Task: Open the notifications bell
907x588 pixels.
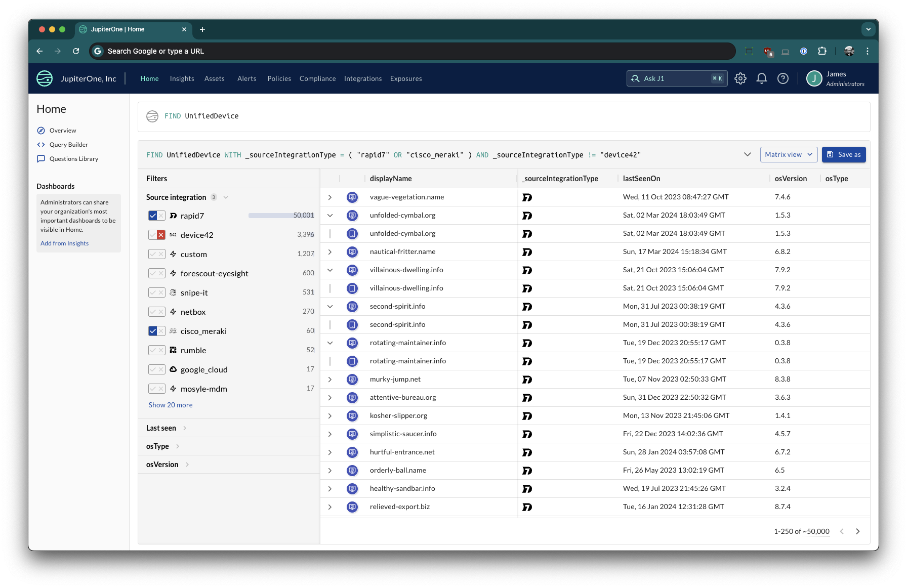Action: pos(762,78)
